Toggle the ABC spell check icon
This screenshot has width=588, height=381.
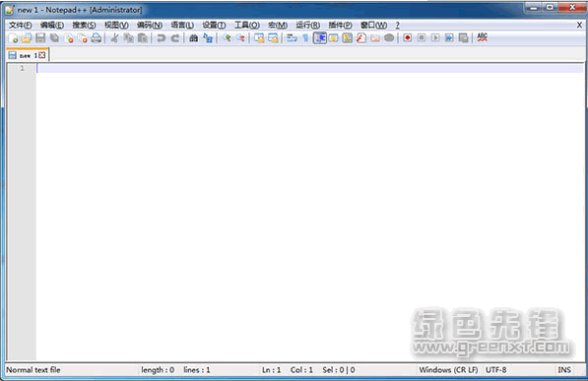(483, 37)
